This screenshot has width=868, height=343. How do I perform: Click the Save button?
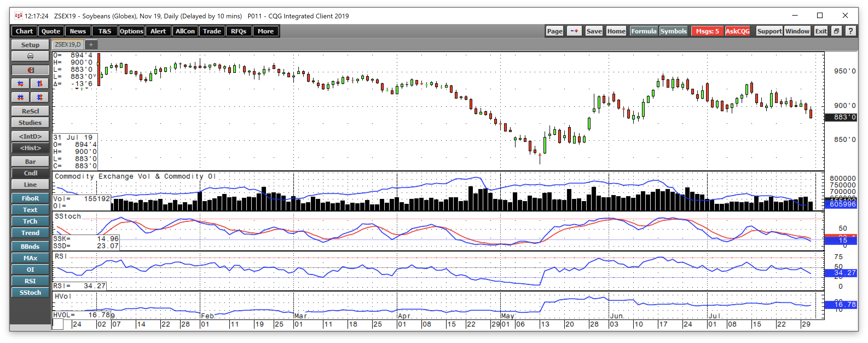594,31
